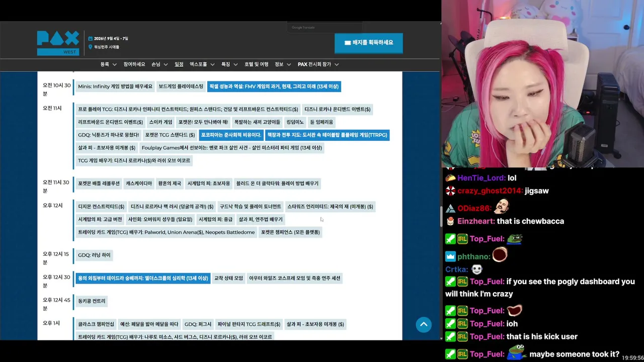
Task: Open 파이널 판타지 TCG 드래프트($) event
Action: 249,324
